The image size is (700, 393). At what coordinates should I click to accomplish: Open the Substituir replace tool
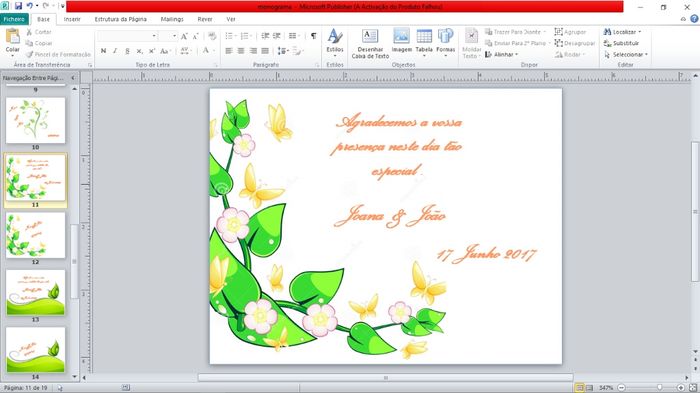coord(621,43)
